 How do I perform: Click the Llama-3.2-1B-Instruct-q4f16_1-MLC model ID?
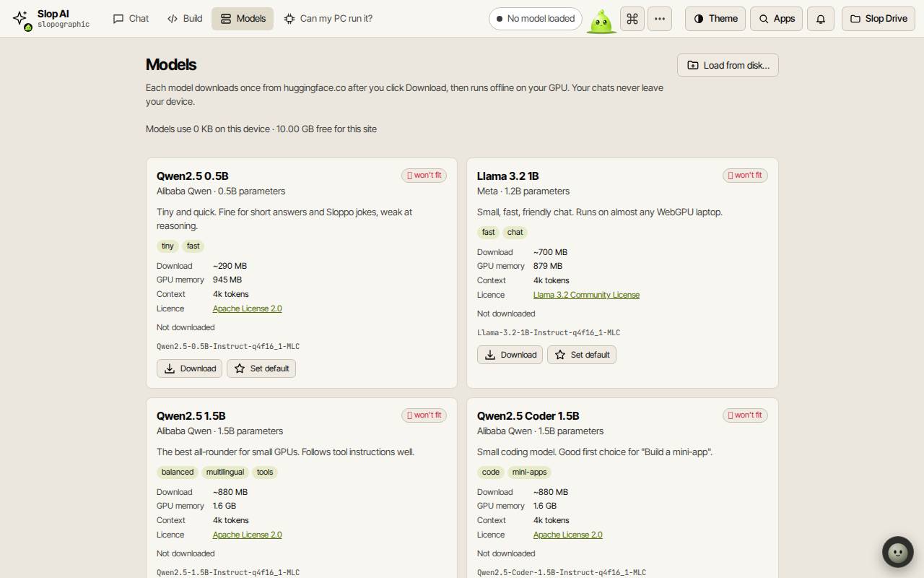[549, 333]
